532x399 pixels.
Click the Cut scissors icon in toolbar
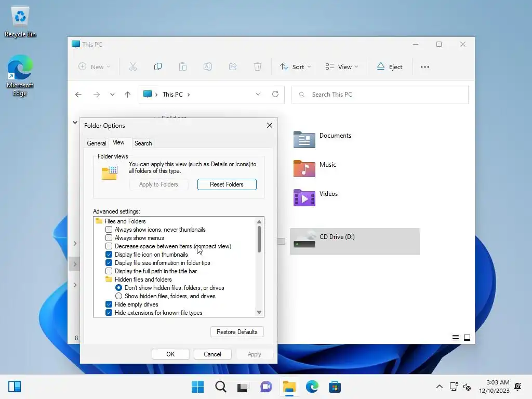133,67
